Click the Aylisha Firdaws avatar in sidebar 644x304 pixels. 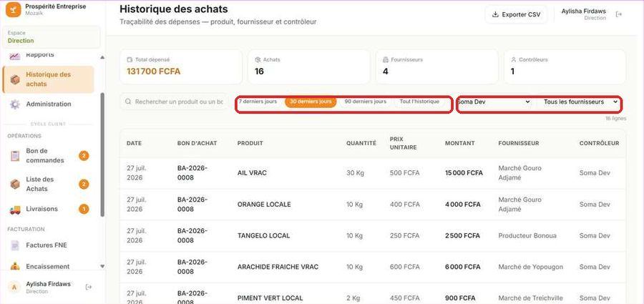click(x=14, y=287)
